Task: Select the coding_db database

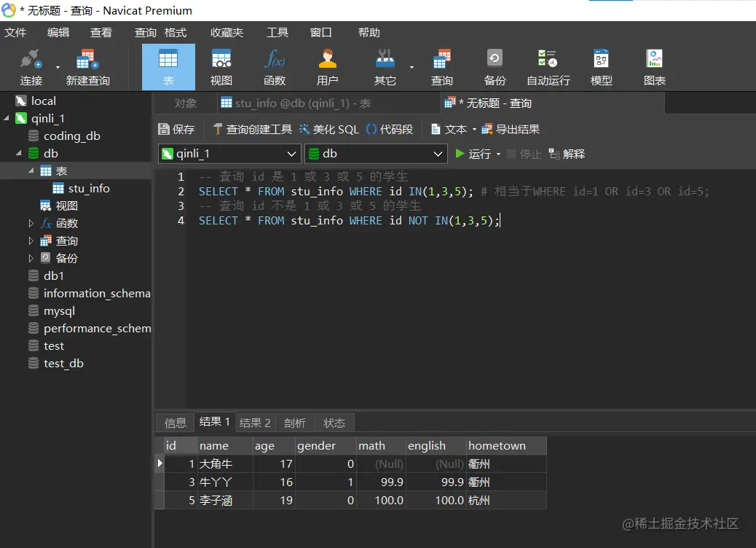Action: click(72, 136)
